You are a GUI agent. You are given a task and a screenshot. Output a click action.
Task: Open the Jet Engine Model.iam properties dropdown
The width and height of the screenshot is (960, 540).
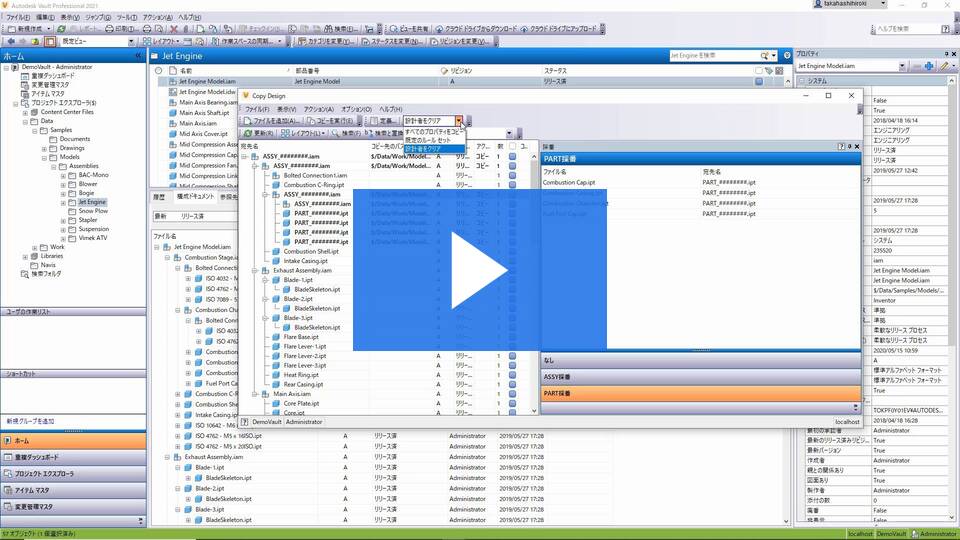pos(902,66)
